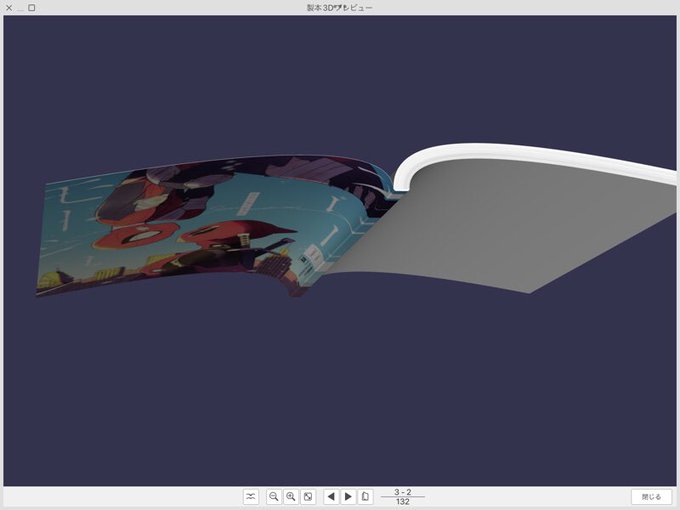Viewport: 680px width, 510px height.
Task: Maximize the 3D preview window
Action: pyautogui.click(x=32, y=7)
